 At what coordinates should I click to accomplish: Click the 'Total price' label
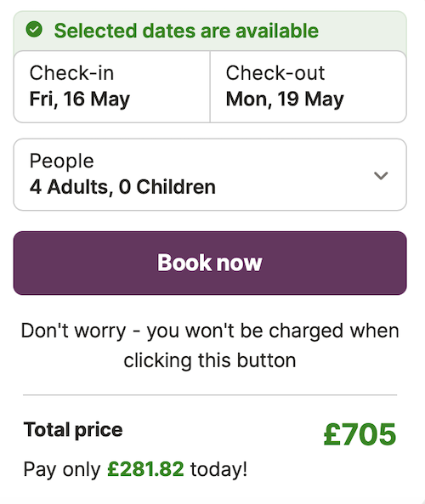click(x=73, y=430)
